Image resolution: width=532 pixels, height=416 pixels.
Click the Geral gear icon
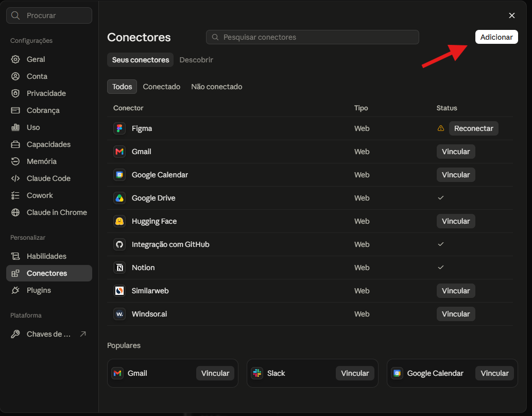pos(15,59)
